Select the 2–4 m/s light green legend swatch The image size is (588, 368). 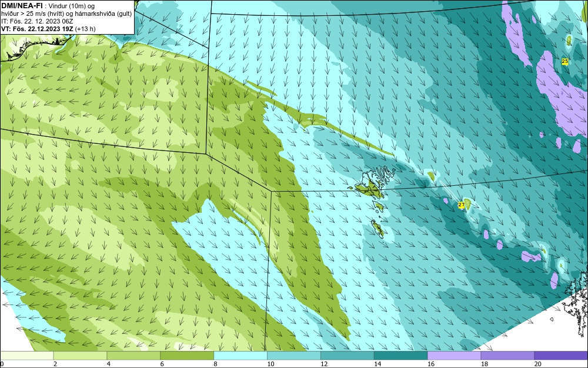pos(80,356)
